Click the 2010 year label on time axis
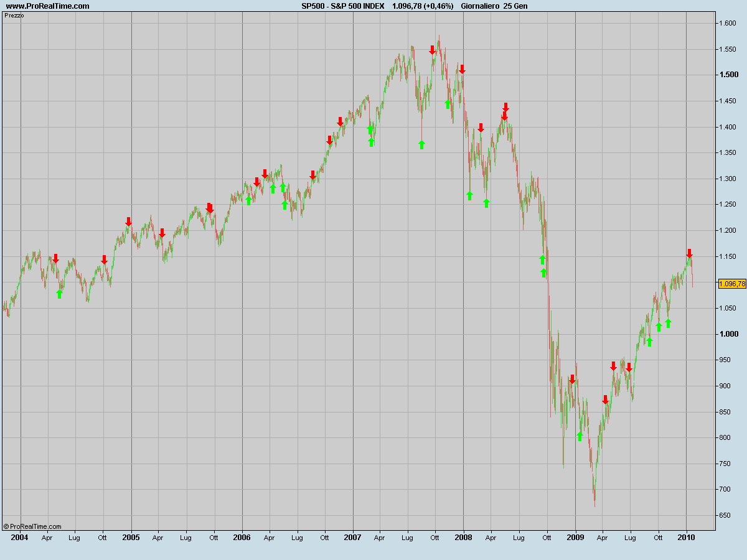This screenshot has width=747, height=560. [x=686, y=536]
